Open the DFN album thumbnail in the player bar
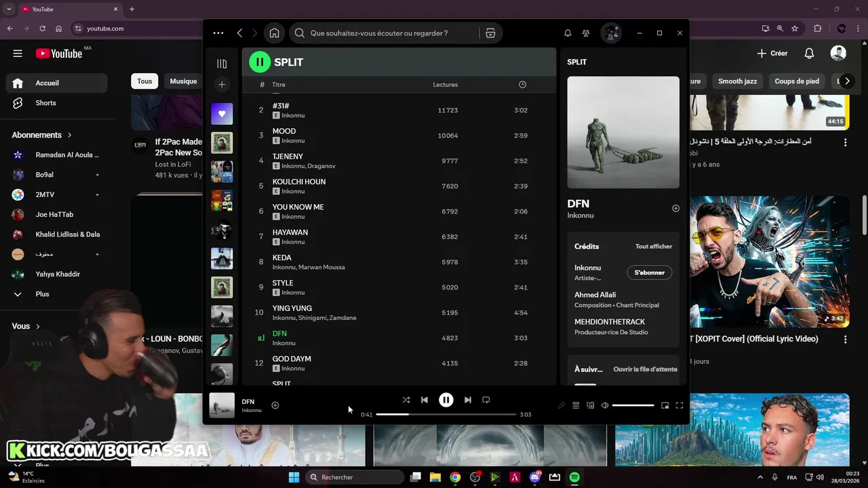 point(222,405)
